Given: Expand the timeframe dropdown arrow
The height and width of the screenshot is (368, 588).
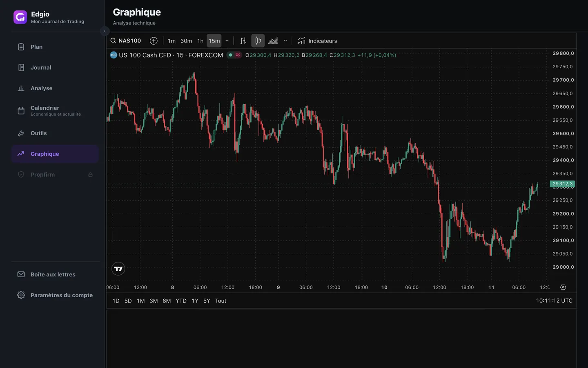Looking at the screenshot, I should (227, 41).
